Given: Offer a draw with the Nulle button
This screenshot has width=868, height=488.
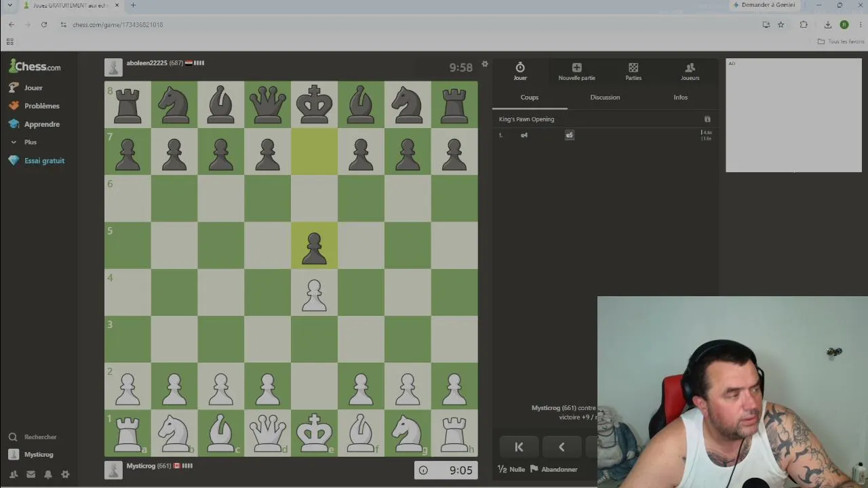Looking at the screenshot, I should coord(511,469).
